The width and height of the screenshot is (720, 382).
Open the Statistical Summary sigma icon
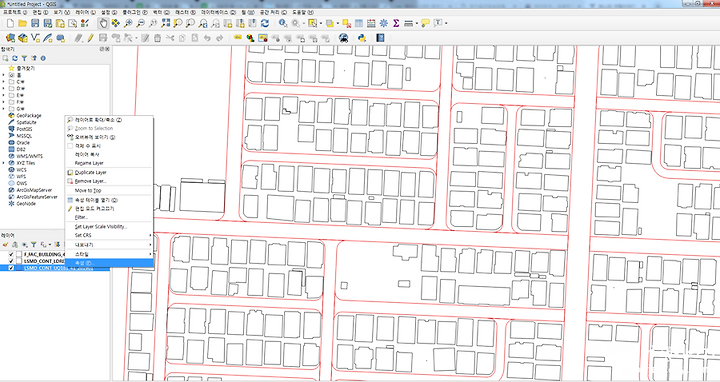click(396, 23)
